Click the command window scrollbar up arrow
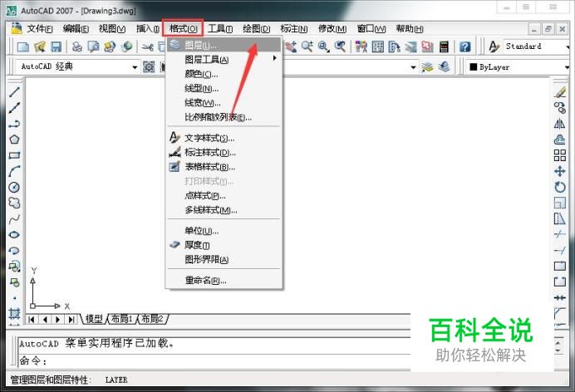575x392 pixels. (x=558, y=343)
